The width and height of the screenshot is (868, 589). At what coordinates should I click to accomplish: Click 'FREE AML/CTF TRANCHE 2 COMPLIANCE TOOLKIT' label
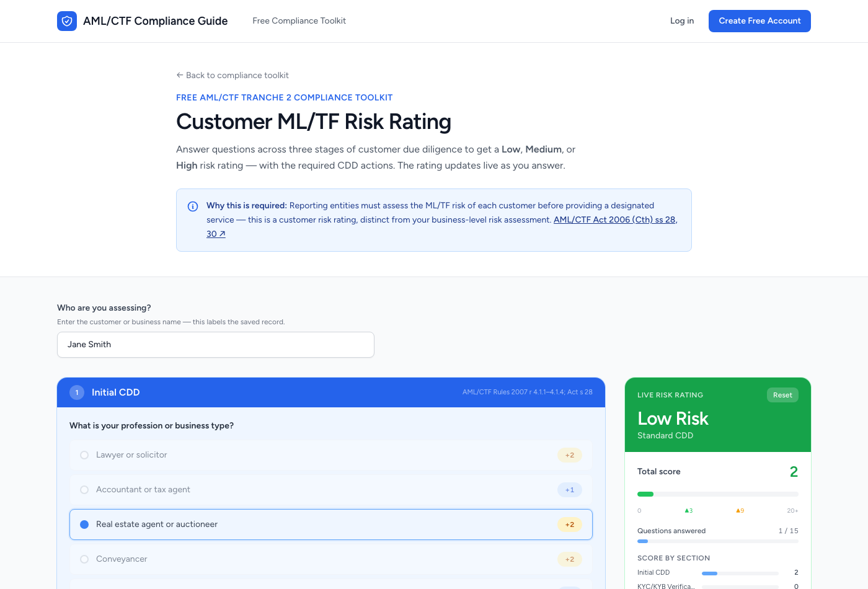[284, 97]
